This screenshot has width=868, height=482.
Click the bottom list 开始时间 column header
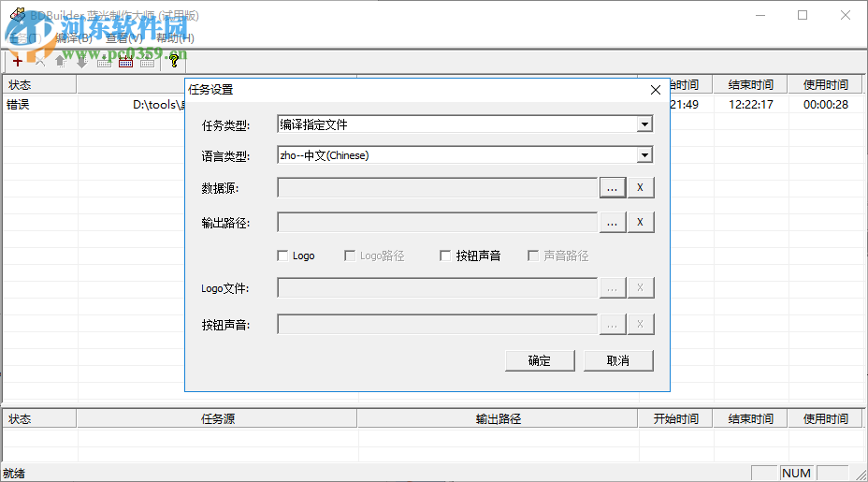(x=675, y=419)
